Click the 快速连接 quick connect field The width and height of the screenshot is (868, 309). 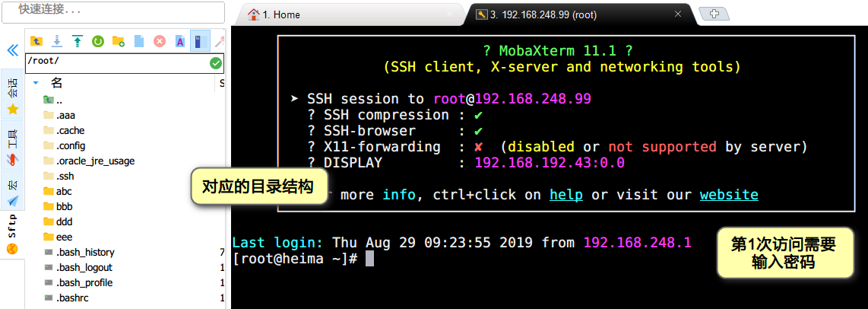click(x=113, y=11)
